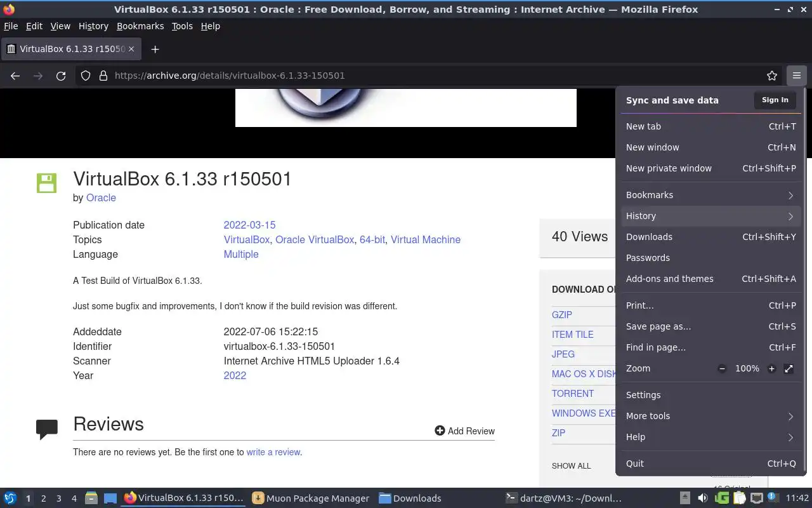812x508 pixels.
Task: Click the tracking protection shield icon
Action: (x=86, y=76)
